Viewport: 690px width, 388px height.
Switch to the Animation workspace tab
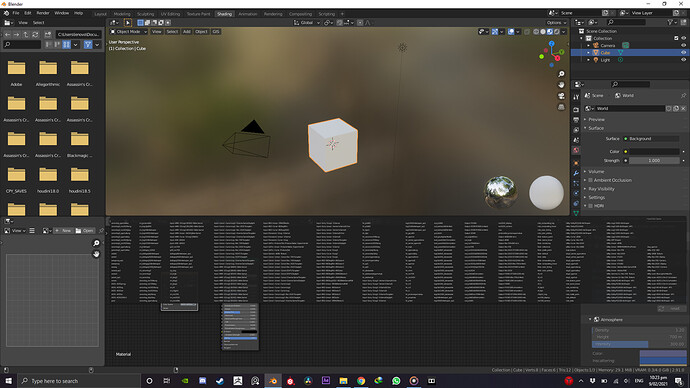coord(248,14)
